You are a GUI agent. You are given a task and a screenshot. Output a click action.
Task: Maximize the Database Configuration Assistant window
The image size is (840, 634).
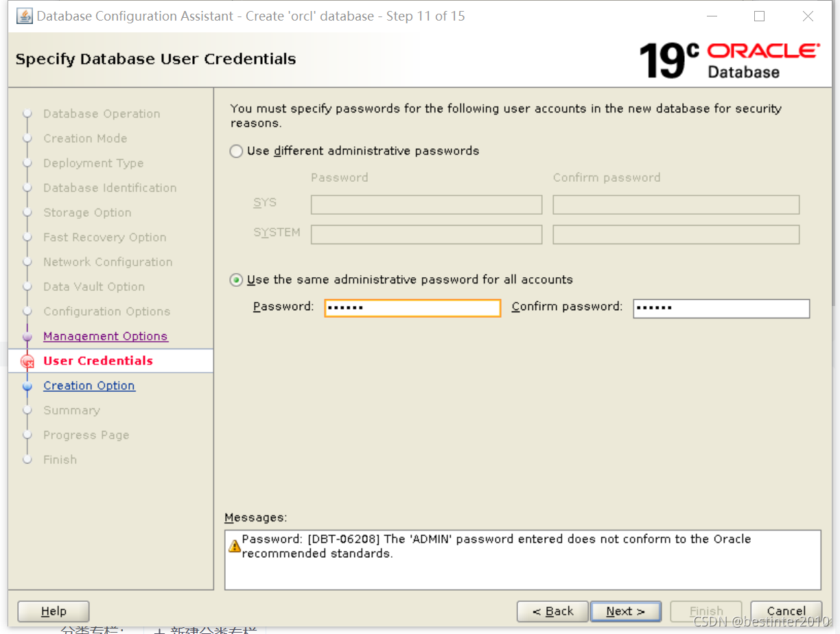coord(759,16)
